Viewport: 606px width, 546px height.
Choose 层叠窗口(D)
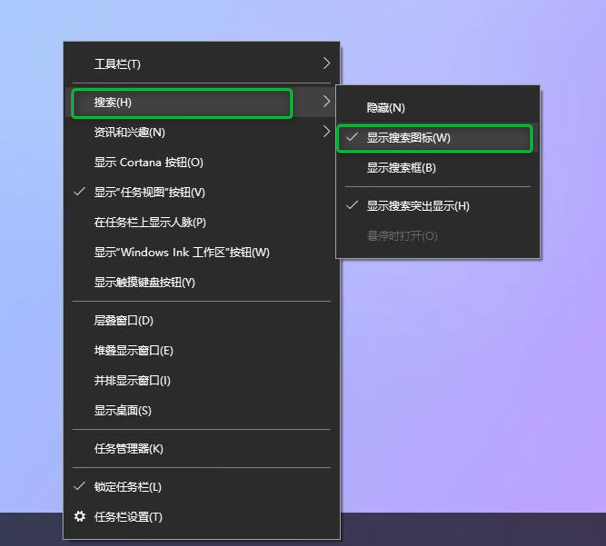click(201, 321)
